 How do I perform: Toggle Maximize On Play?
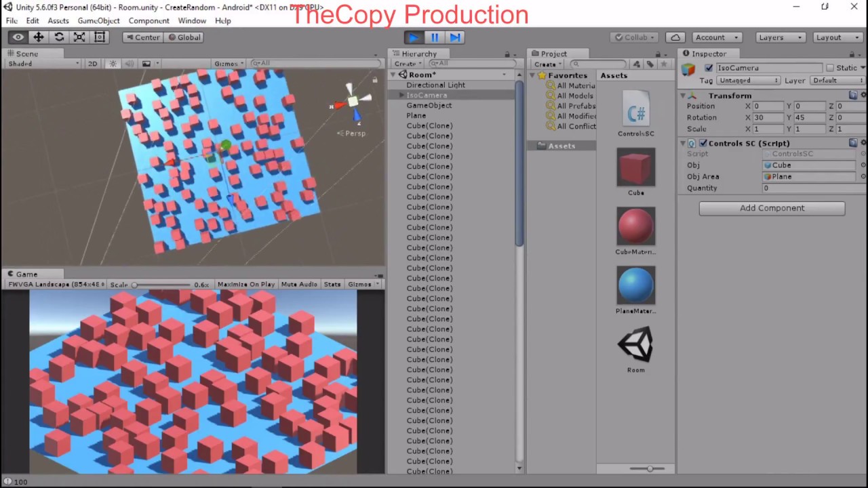coord(246,285)
